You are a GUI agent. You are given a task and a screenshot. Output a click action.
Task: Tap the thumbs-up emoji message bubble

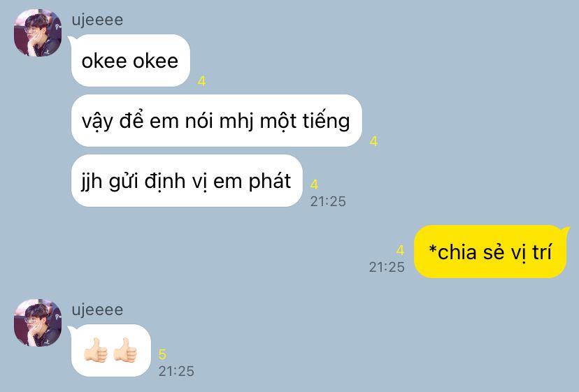[110, 350]
